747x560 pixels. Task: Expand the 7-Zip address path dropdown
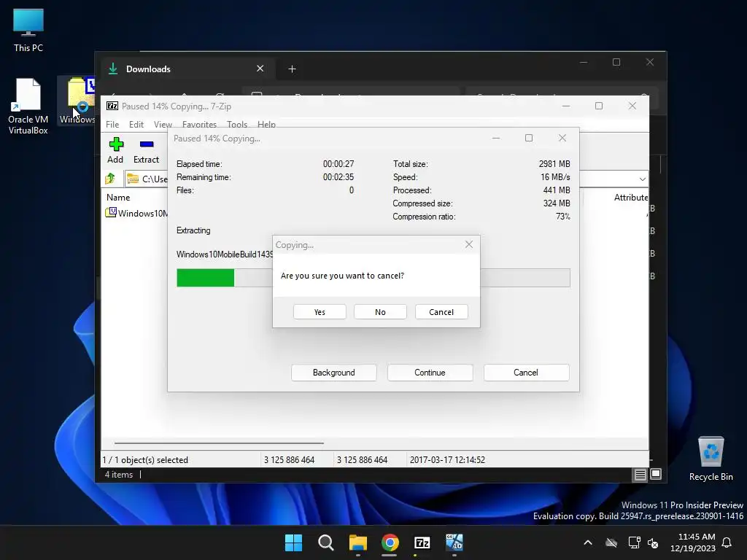pyautogui.click(x=642, y=179)
